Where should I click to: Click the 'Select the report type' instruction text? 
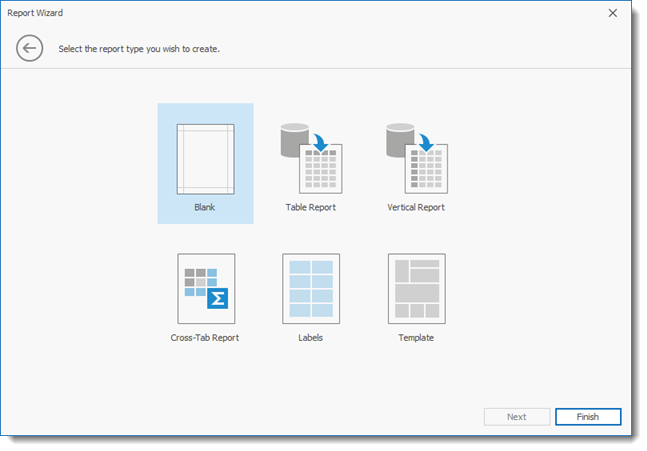tap(139, 48)
